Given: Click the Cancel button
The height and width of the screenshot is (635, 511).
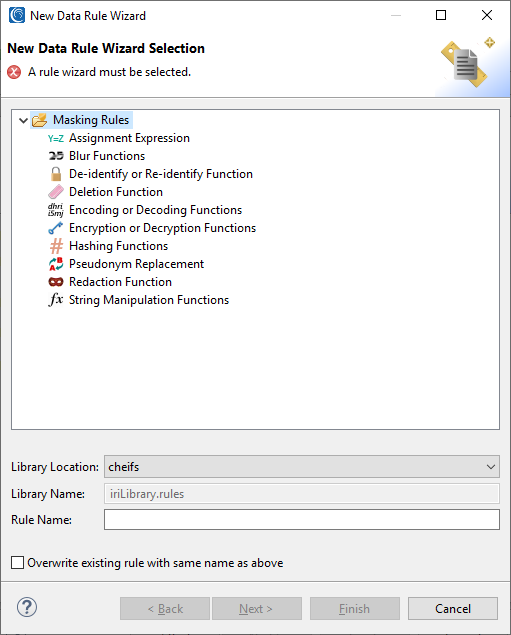Looking at the screenshot, I should click(453, 608).
